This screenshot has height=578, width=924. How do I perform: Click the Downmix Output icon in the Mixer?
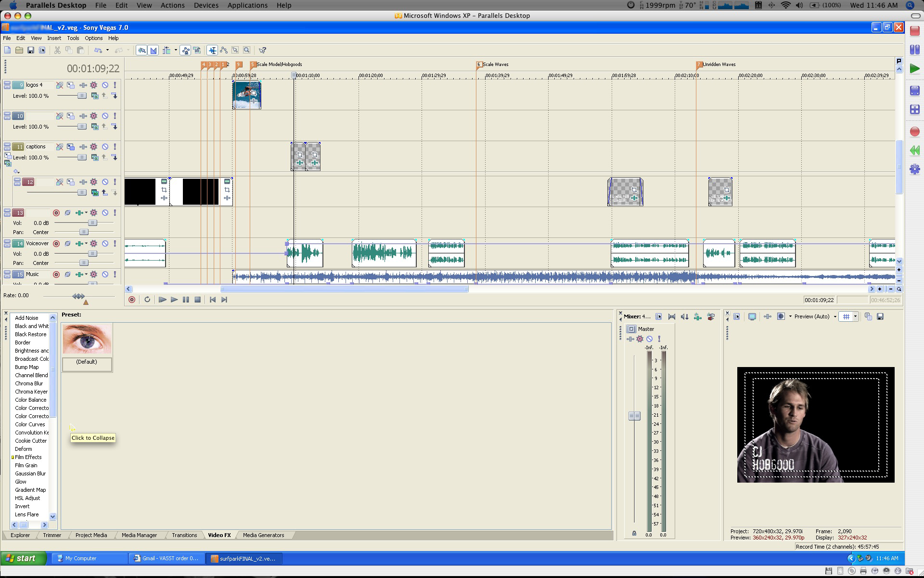(672, 316)
